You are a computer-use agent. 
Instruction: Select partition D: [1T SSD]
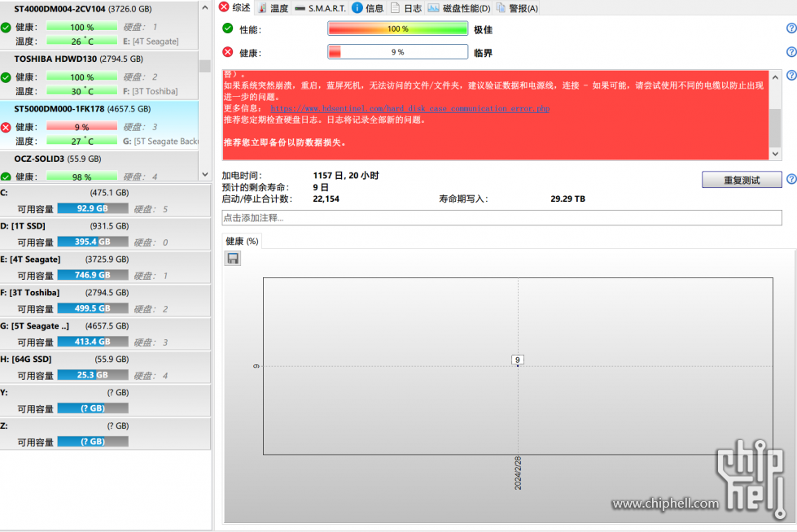click(105, 234)
